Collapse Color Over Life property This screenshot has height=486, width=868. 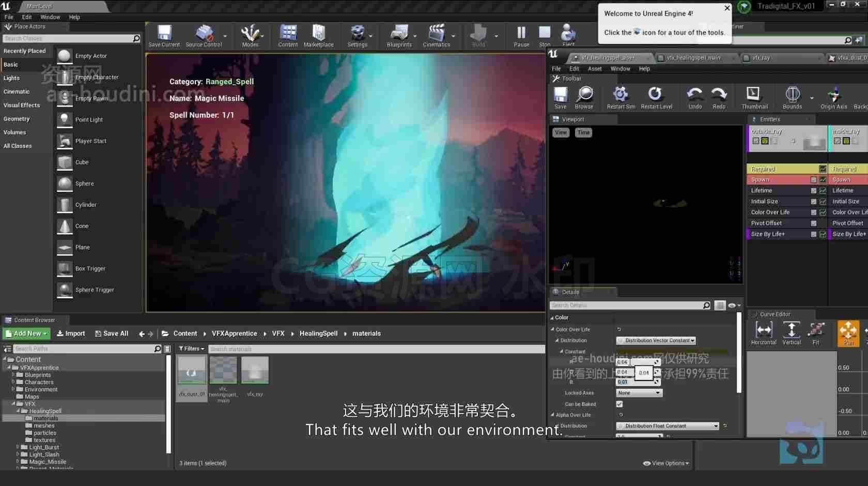(x=552, y=329)
